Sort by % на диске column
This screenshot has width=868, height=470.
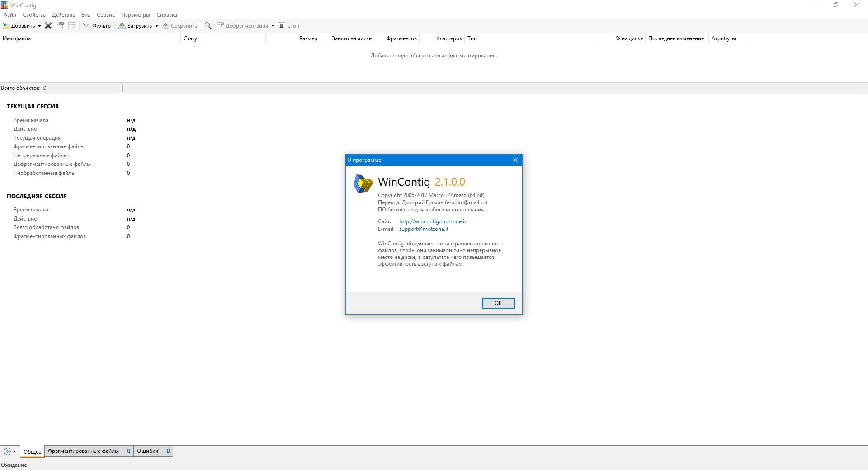pos(623,38)
